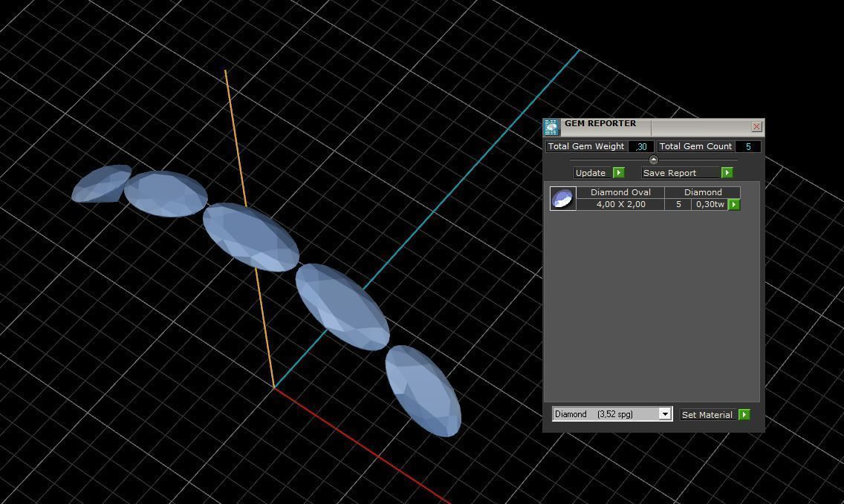Click the 4,00 X 2,00 size cell

click(x=620, y=204)
